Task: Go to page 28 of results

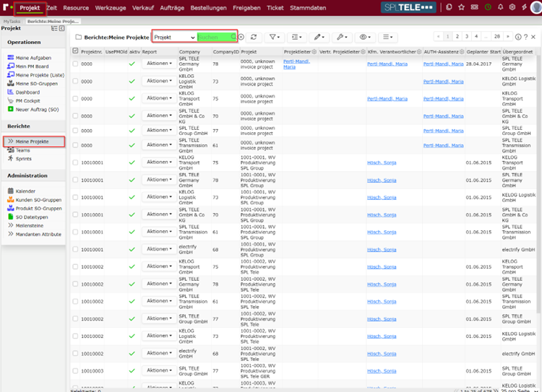Action: click(497, 36)
